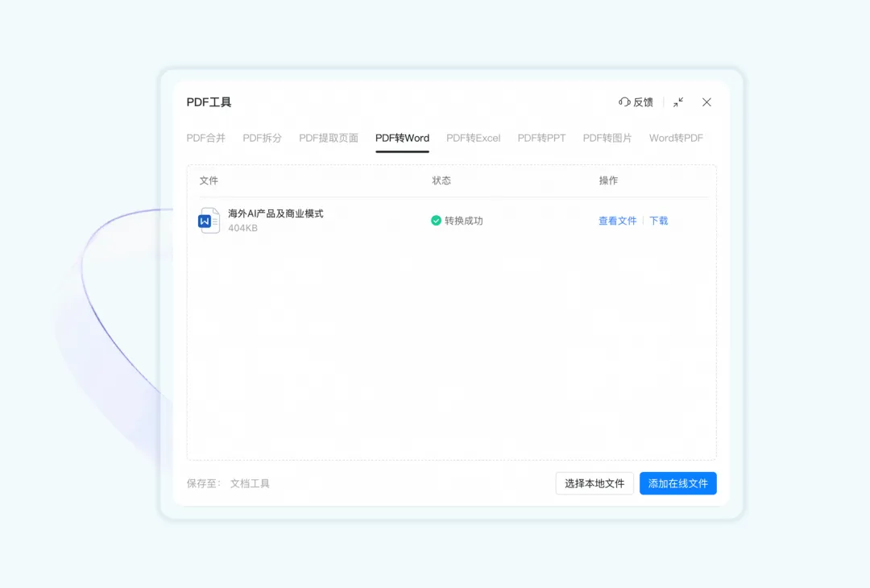This screenshot has height=588, width=870.
Task: Select file name 海外AI产品及商业模式
Action: coord(275,213)
